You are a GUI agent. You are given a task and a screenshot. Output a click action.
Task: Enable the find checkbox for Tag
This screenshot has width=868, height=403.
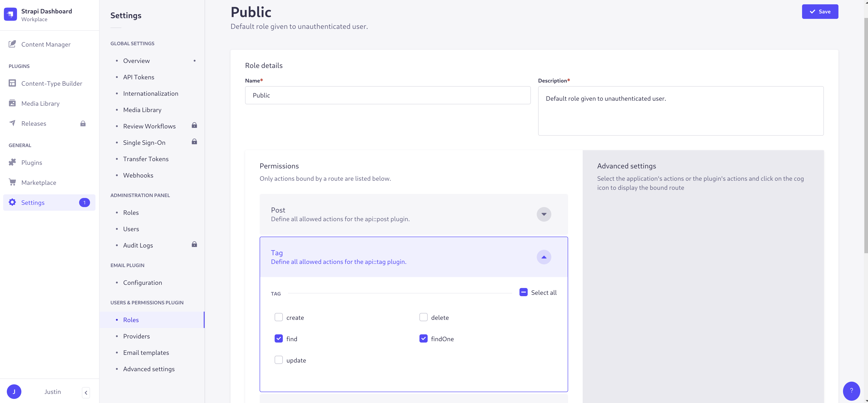pyautogui.click(x=278, y=338)
